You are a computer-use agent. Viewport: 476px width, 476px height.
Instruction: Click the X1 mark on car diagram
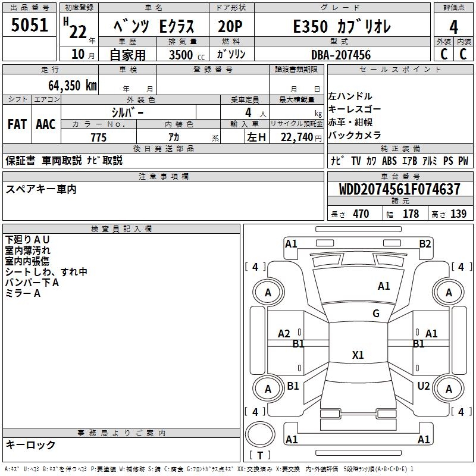[x=358, y=355]
